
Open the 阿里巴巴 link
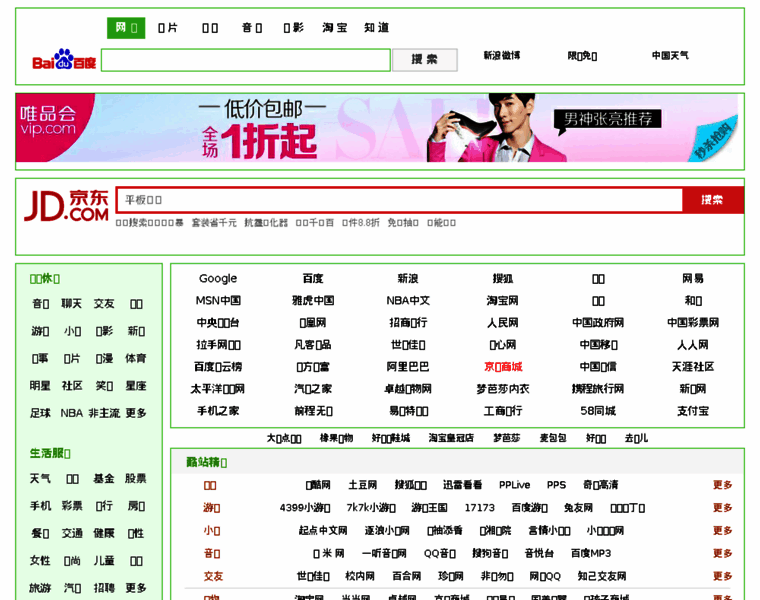click(x=408, y=366)
